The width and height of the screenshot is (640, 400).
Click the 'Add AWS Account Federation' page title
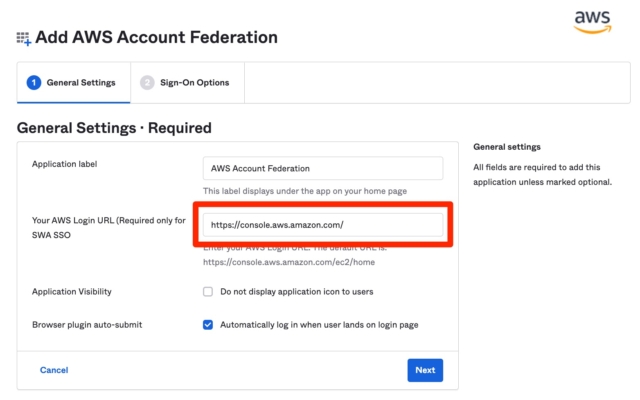click(156, 37)
